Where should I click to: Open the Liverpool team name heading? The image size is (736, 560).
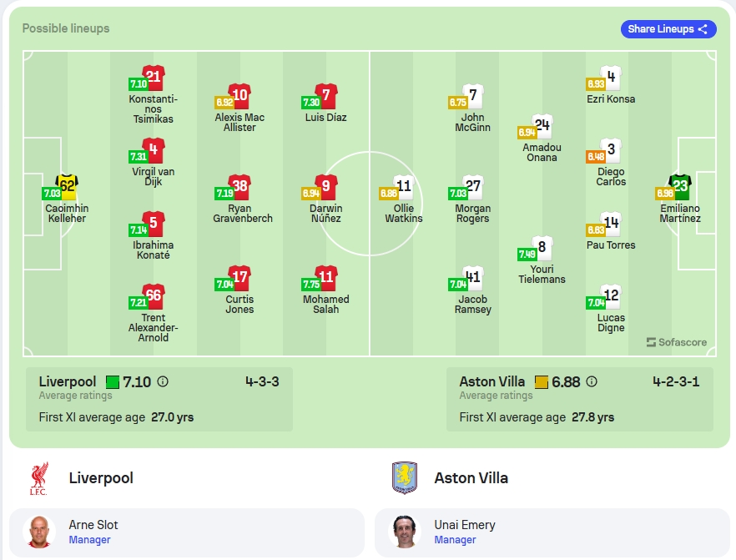click(101, 478)
